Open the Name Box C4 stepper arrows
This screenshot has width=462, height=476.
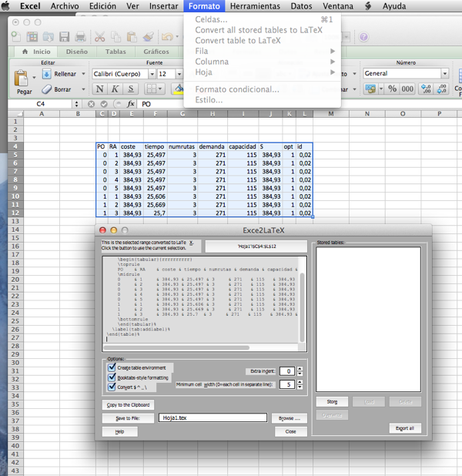[76, 104]
